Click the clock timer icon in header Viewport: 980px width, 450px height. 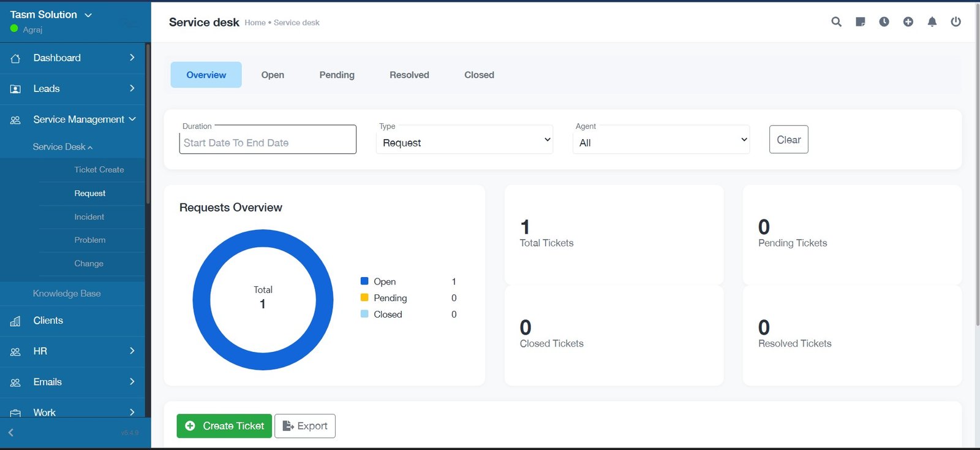[x=884, y=22]
